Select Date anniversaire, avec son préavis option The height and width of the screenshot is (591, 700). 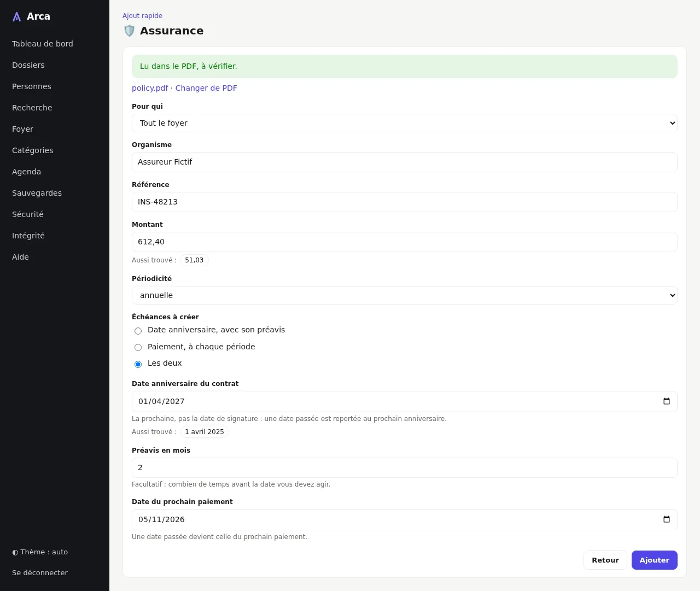click(x=138, y=331)
